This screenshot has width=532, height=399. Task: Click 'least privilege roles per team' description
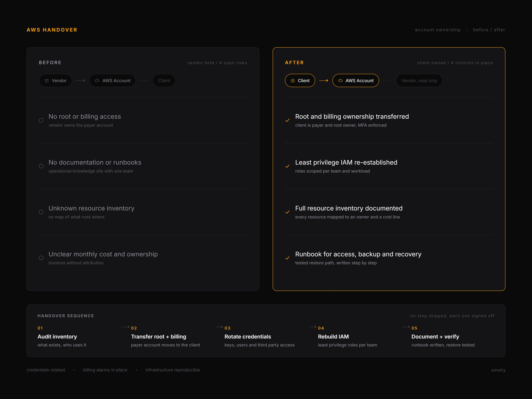(347, 345)
